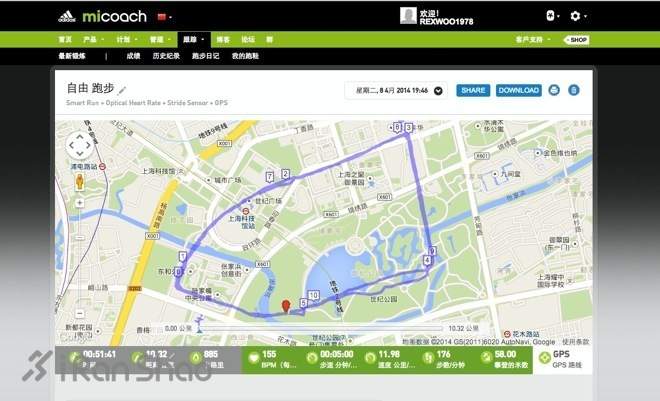
Task: Select the 11.98 speed tab
Action: click(387, 359)
